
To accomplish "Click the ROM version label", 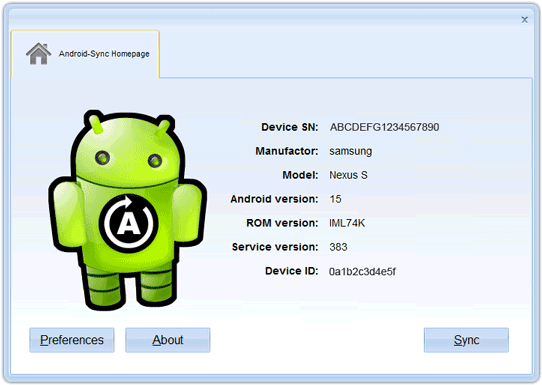I will [x=282, y=223].
